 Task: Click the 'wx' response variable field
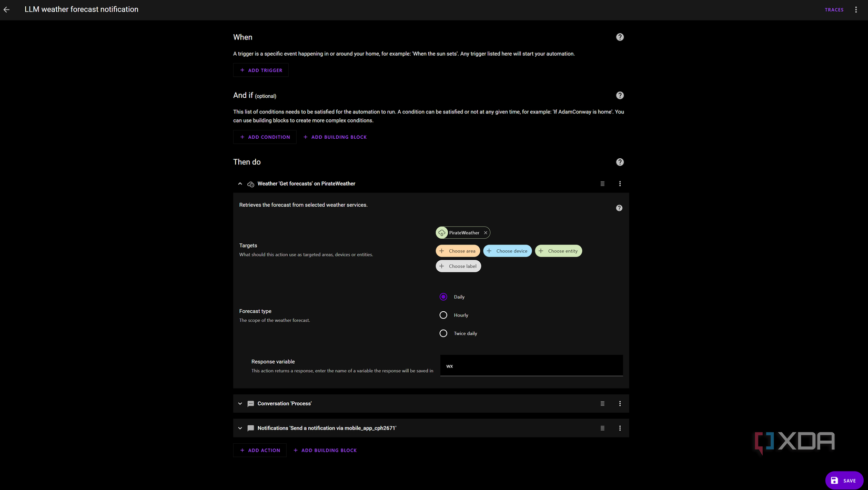tap(531, 365)
